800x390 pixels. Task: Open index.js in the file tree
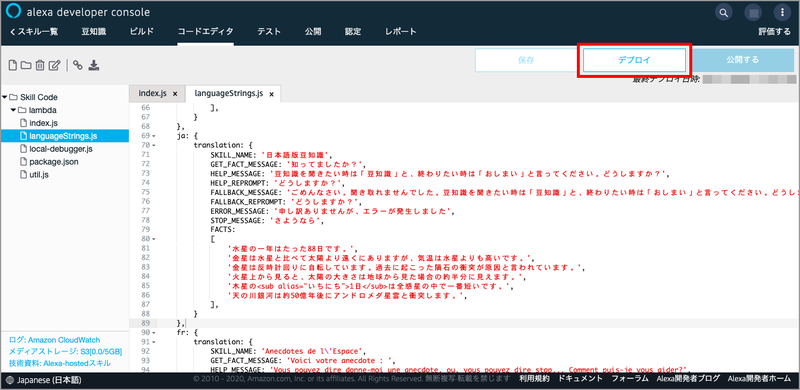click(44, 123)
